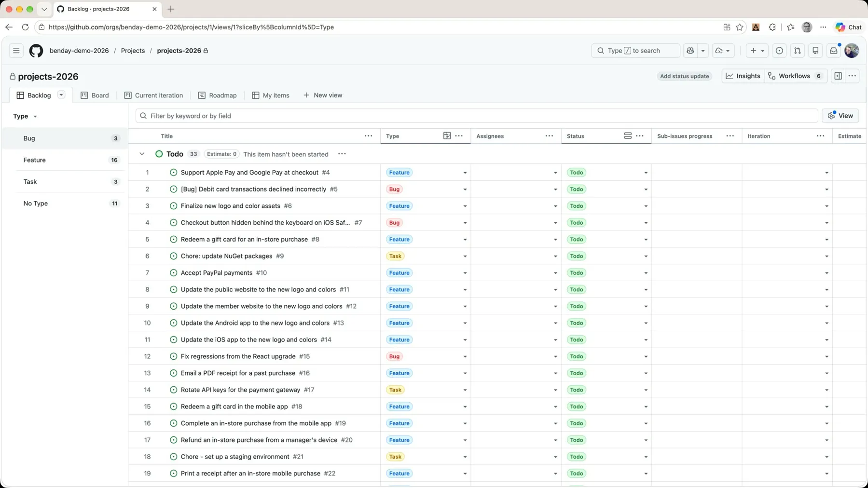Open the View settings button
This screenshot has width=868, height=488.
(840, 116)
